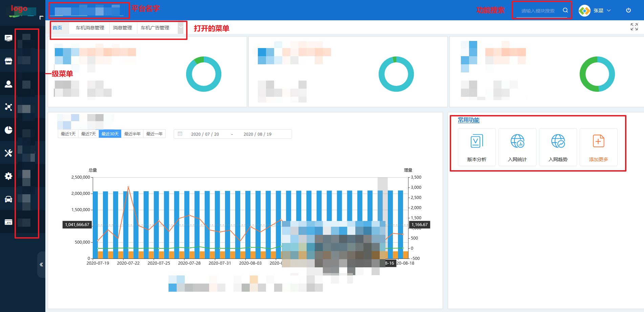Click the user avatar icon
The image size is (644, 312).
click(584, 10)
